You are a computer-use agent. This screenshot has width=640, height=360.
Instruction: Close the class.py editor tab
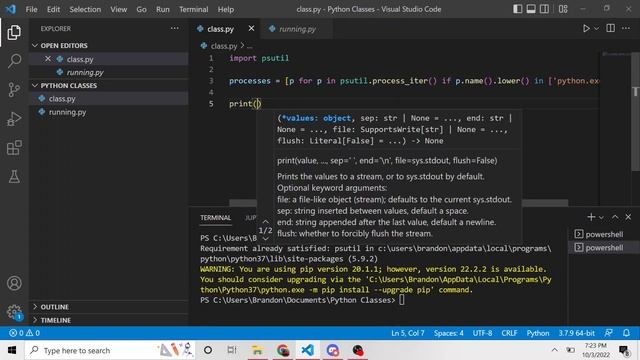tap(251, 28)
